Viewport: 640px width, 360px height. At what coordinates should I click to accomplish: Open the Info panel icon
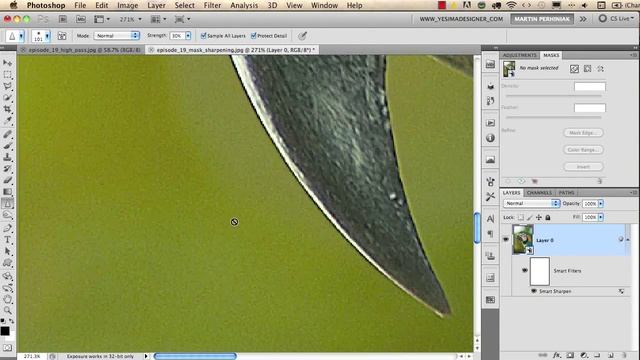pyautogui.click(x=490, y=138)
